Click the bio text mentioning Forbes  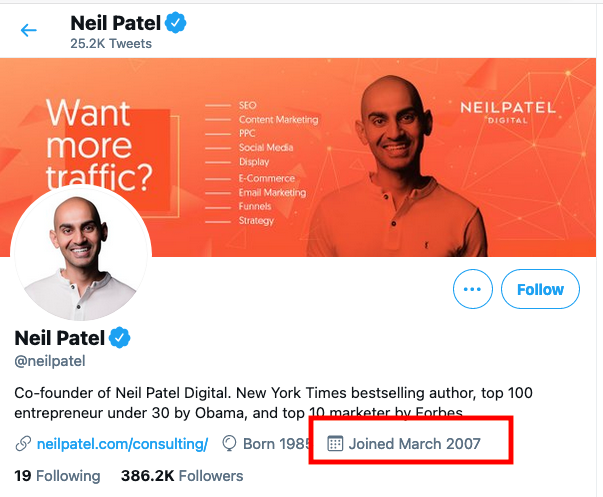point(273,403)
